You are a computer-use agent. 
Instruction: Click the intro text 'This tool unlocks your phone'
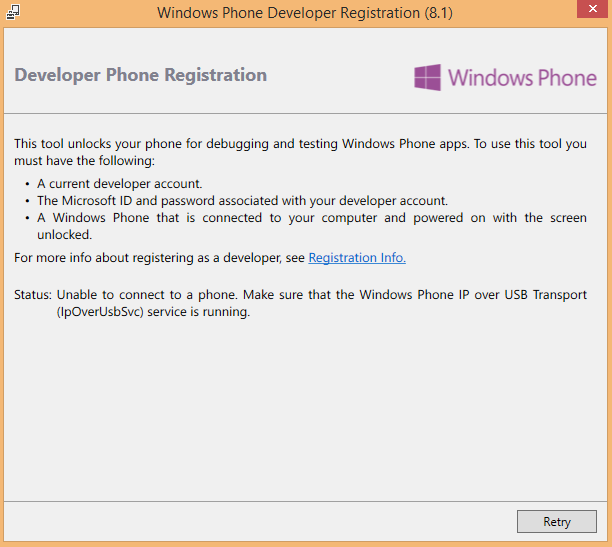tap(300, 152)
